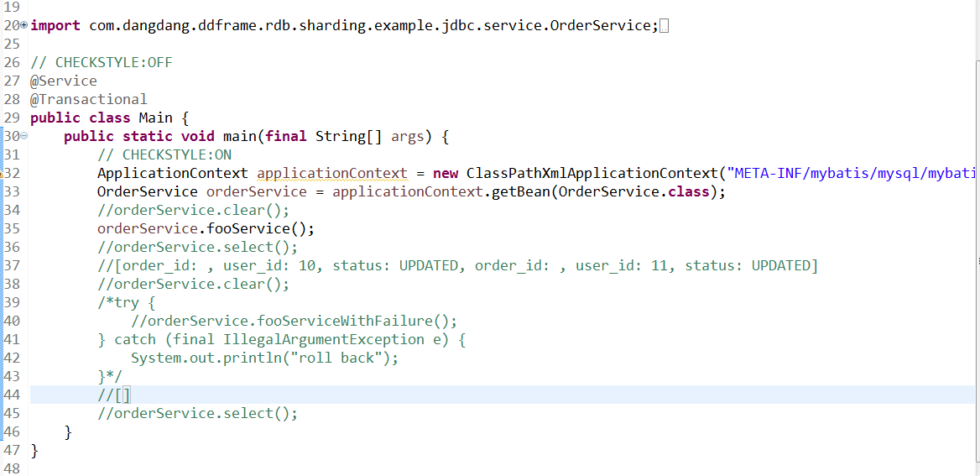Image resolution: width=980 pixels, height=476 pixels.
Task: Click getBean method call on line 33
Action: pos(521,192)
